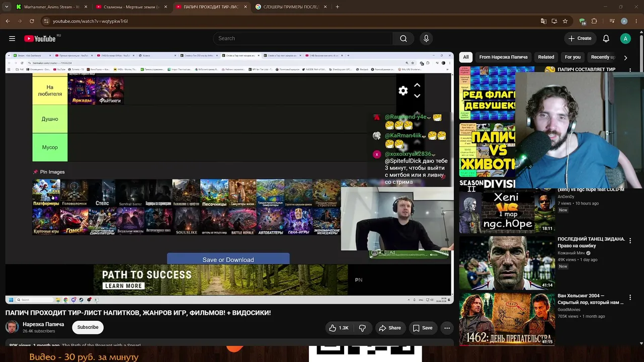Open the Chrome extensions puzzle menu
Viewport: 644px width, 362px height.
[594, 21]
